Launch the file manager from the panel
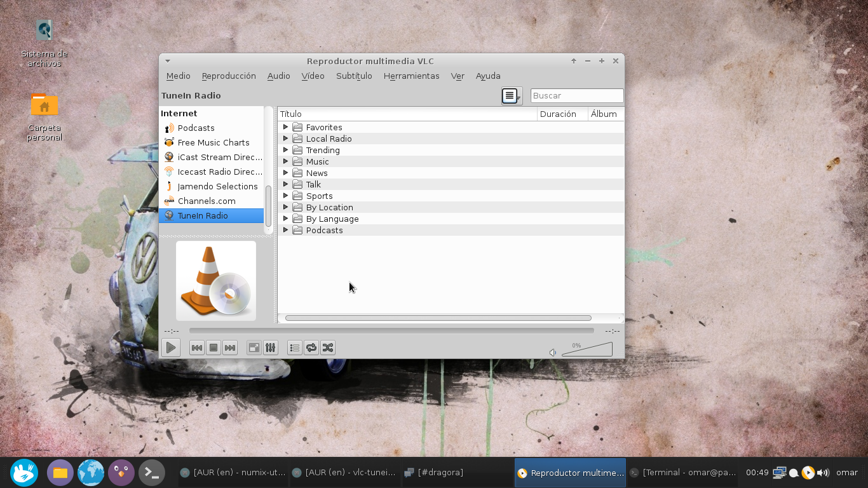 (x=60, y=473)
